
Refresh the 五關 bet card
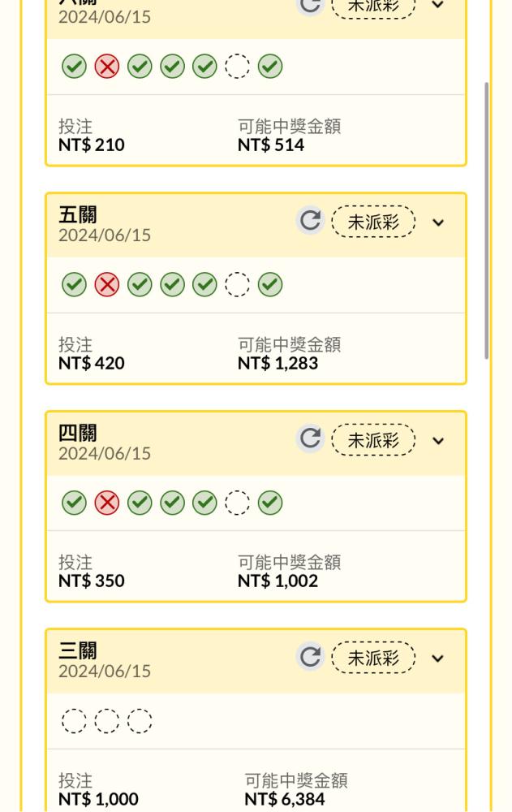click(310, 221)
